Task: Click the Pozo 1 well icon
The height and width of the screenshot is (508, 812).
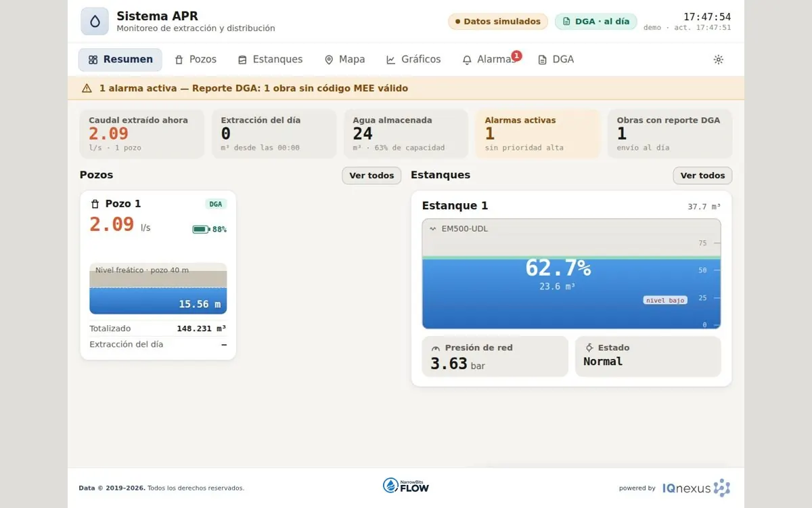Action: pos(95,204)
